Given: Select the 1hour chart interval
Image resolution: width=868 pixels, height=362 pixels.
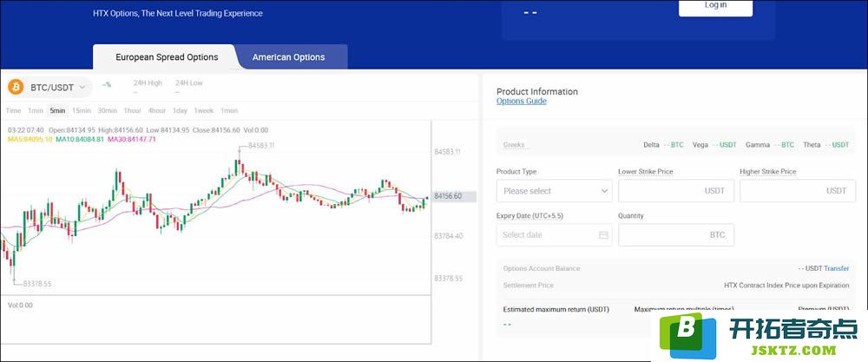Looking at the screenshot, I should [132, 111].
